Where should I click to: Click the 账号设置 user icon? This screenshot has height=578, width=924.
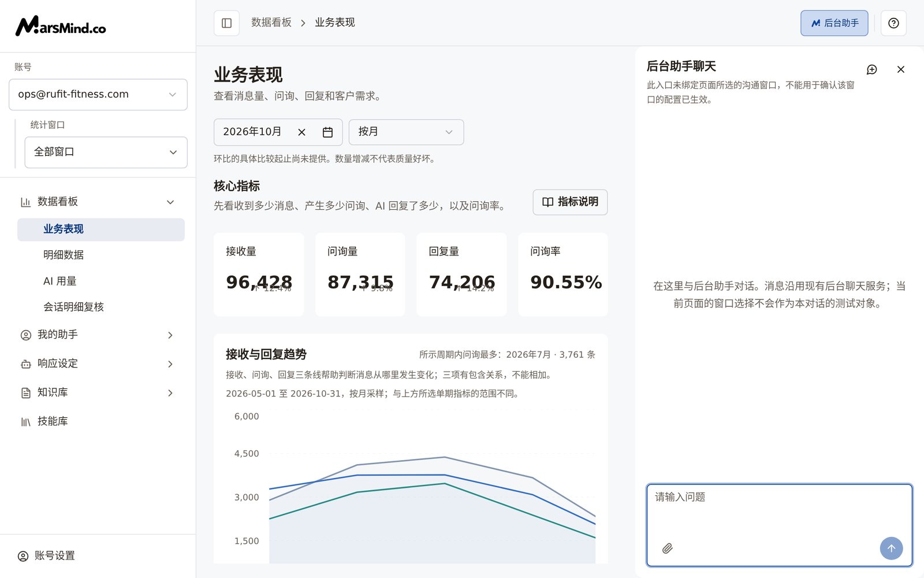coord(23,556)
